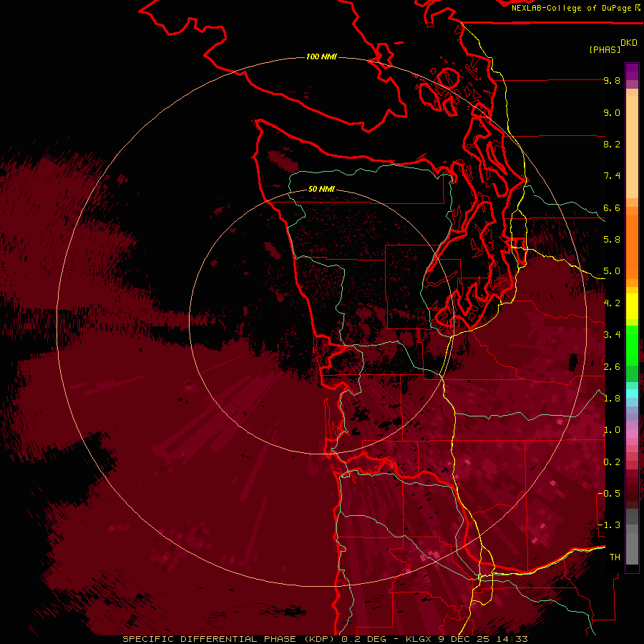Screen dimensions: 644x644
Task: Click the 0.2 value on the scale
Action: pos(612,462)
